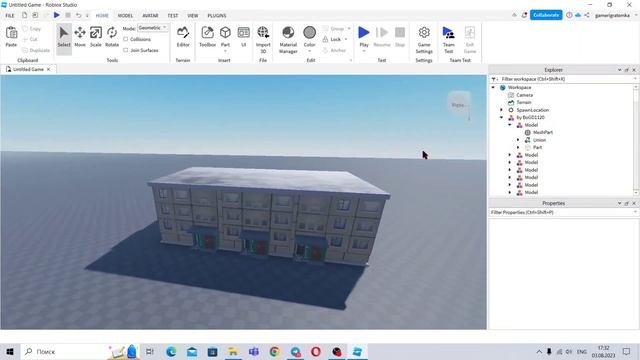The height and width of the screenshot is (360, 640).
Task: Click the Filter Properties field
Action: pyautogui.click(x=562, y=212)
